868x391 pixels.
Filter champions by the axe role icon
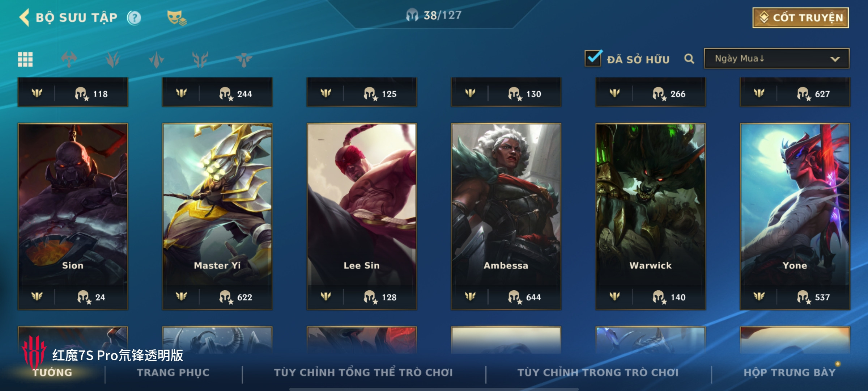click(x=69, y=59)
